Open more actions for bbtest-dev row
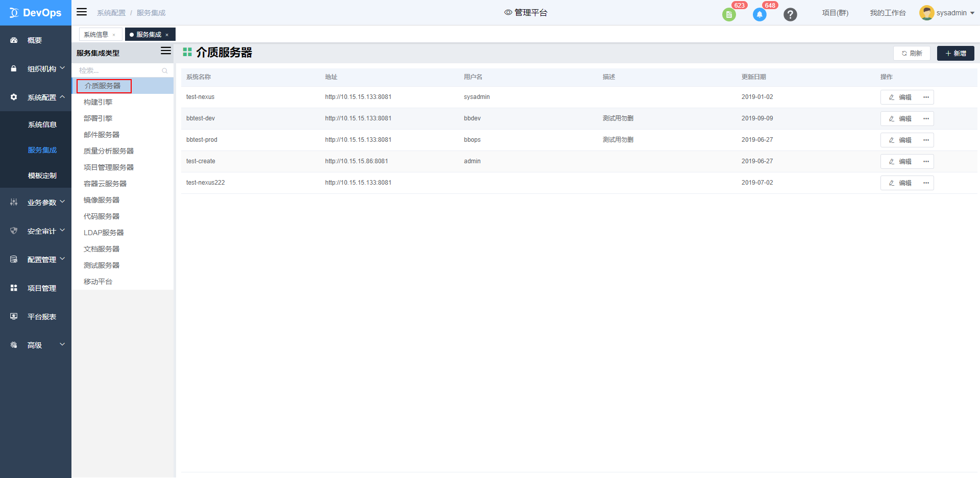 pyautogui.click(x=926, y=118)
